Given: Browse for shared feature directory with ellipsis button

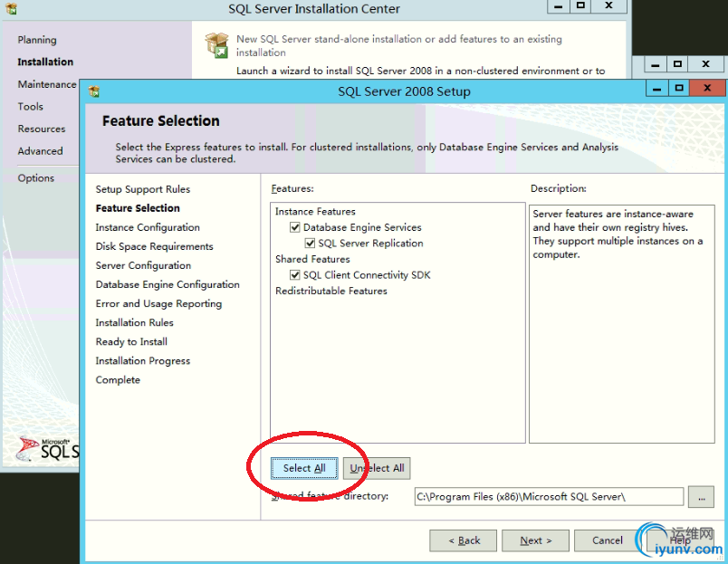Looking at the screenshot, I should point(701,497).
